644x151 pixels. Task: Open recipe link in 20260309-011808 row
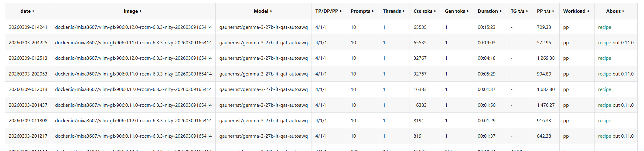[x=605, y=121]
